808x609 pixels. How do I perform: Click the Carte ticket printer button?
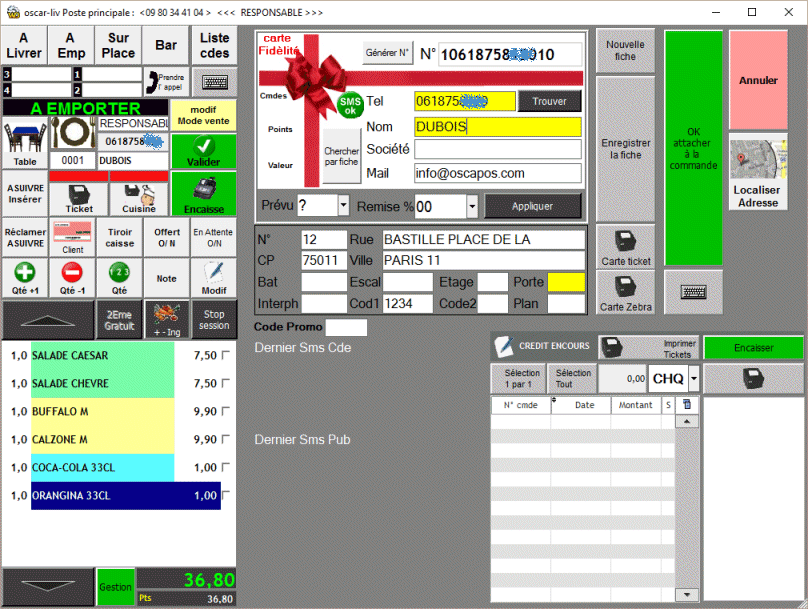(626, 247)
